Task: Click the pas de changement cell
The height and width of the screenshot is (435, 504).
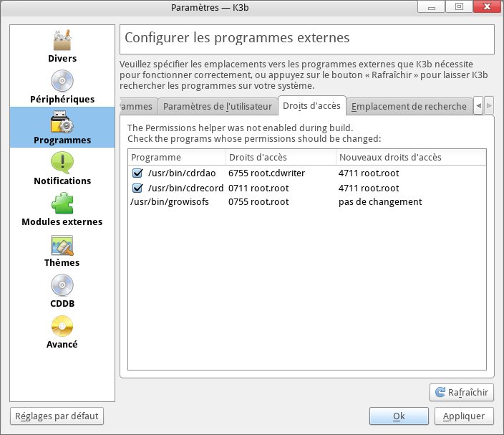Action: [380, 202]
